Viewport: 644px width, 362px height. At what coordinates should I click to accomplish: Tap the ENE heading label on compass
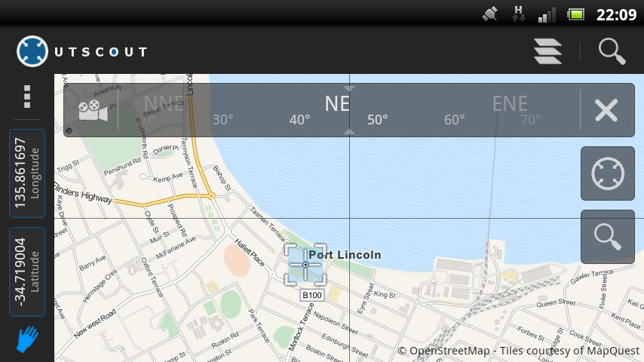[510, 104]
